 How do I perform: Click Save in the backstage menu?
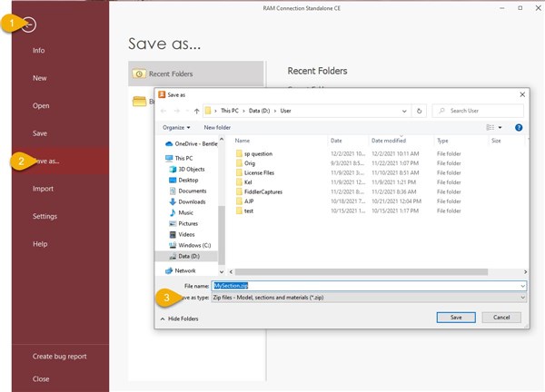click(x=40, y=133)
